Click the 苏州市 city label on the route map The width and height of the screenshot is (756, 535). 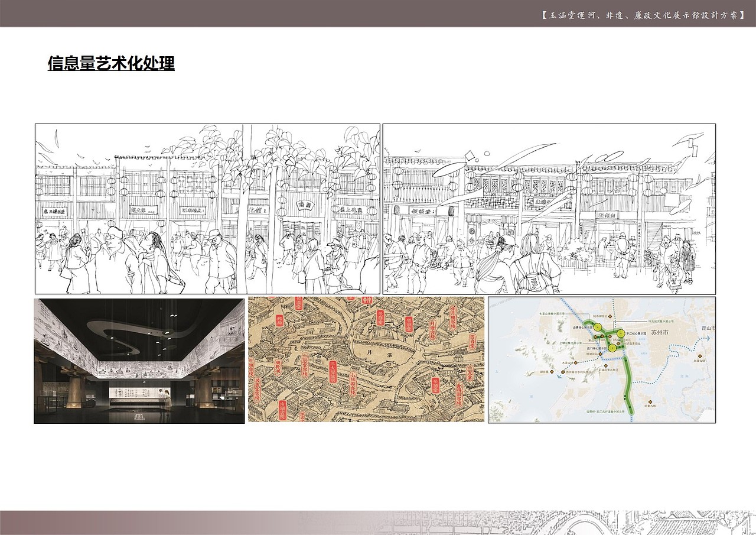tap(659, 333)
